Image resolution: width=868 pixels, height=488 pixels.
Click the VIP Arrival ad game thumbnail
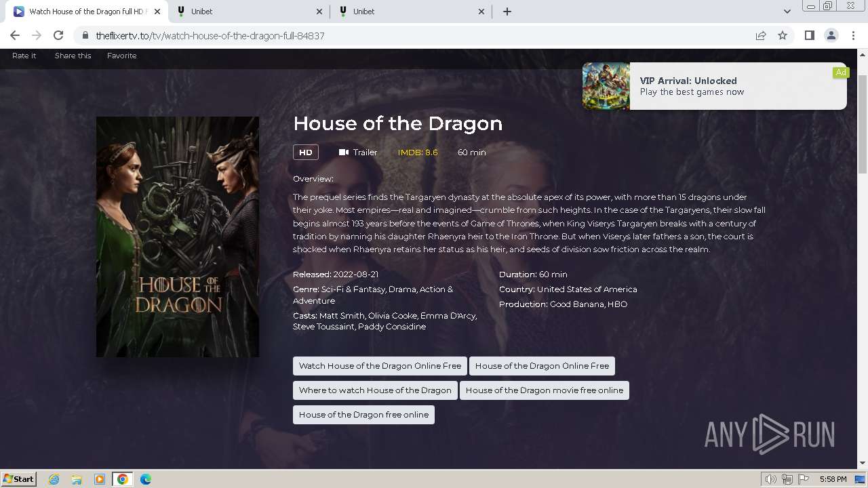tap(606, 86)
